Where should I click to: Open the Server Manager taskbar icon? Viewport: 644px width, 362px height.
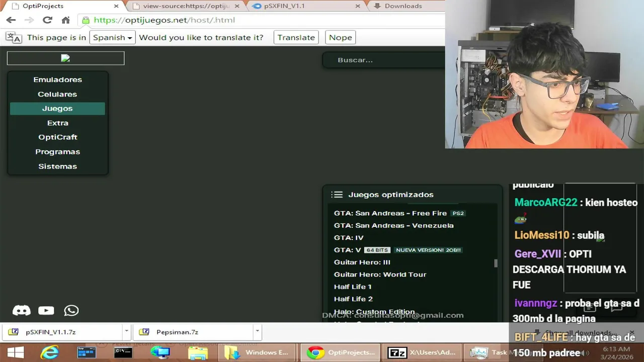coord(86,352)
